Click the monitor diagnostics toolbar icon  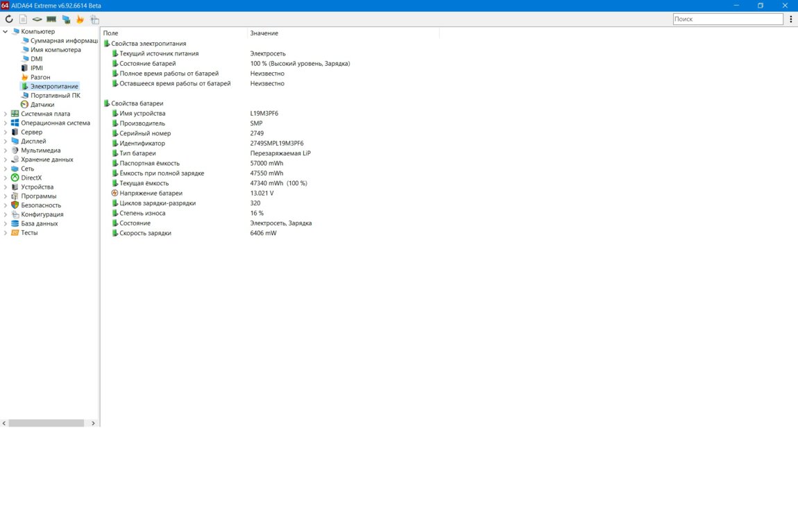(x=66, y=19)
